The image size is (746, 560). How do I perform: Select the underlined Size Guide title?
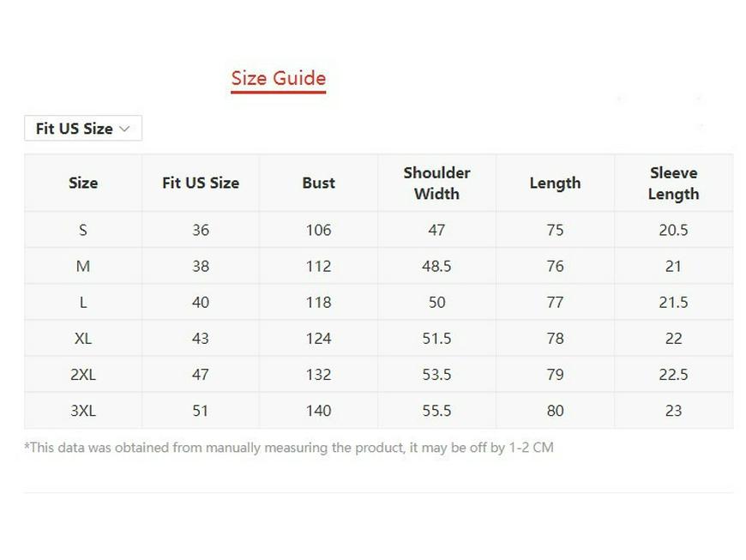(x=278, y=77)
